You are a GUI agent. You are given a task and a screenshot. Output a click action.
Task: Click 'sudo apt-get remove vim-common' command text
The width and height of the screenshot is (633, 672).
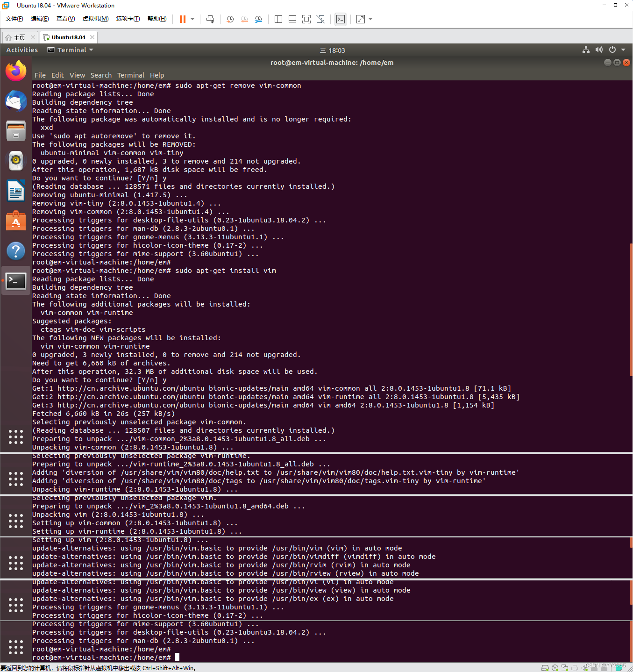click(238, 86)
